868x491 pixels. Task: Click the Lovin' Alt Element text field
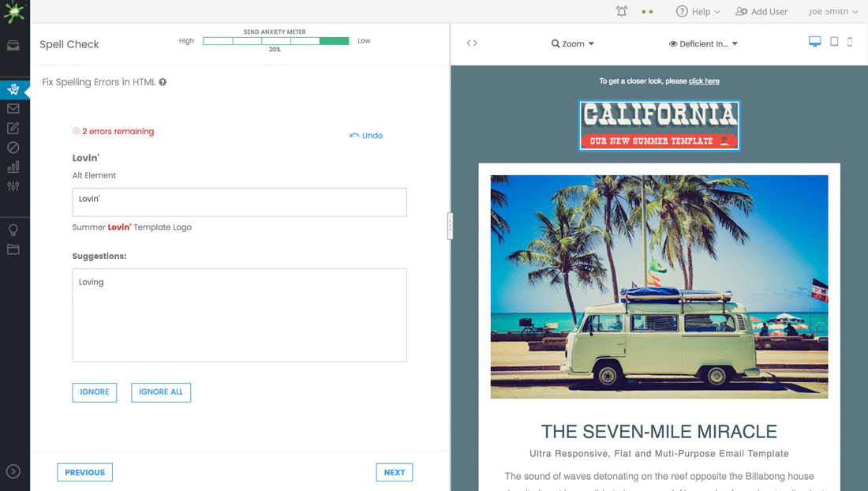(x=239, y=202)
